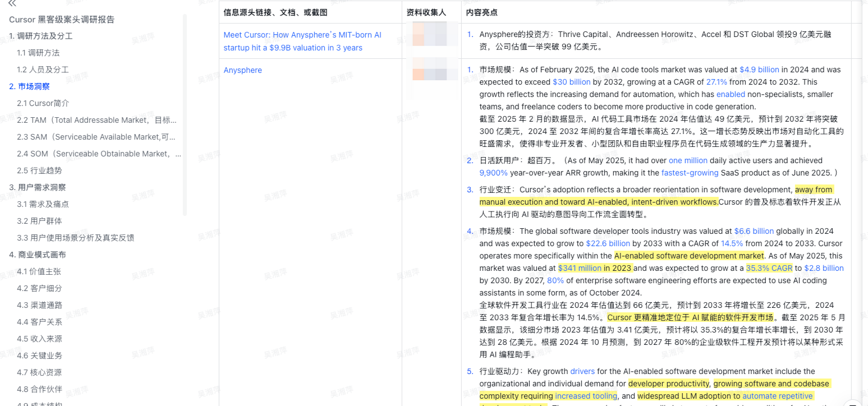This screenshot has width=868, height=406.
Task: Navigate to '2.1 Cursor简介'
Action: 43,103
